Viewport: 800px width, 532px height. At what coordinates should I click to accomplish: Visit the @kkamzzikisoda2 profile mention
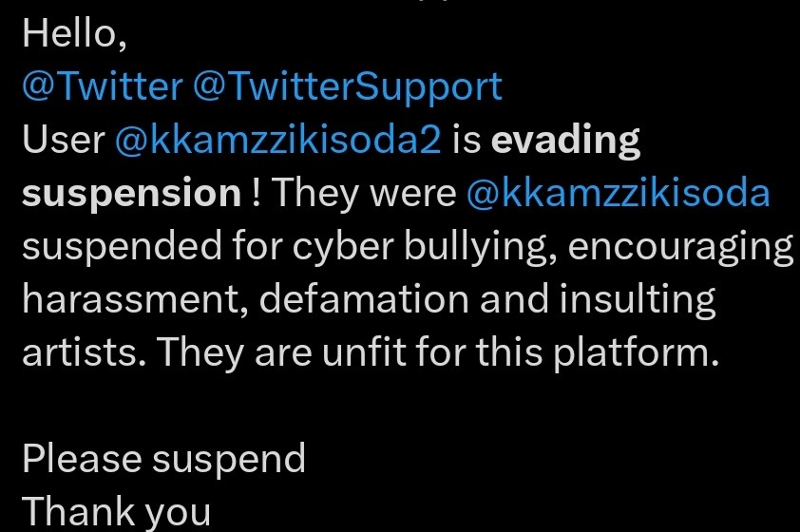click(277, 141)
